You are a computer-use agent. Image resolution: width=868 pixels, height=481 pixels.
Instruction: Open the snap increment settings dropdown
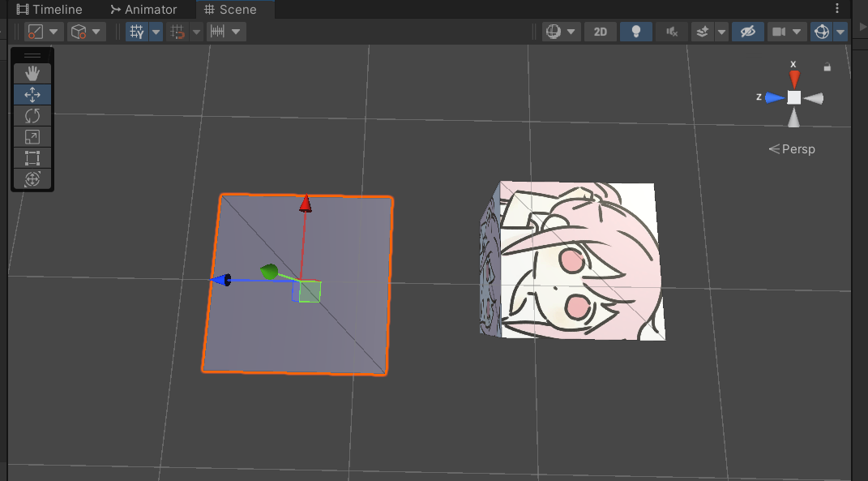[x=237, y=32]
